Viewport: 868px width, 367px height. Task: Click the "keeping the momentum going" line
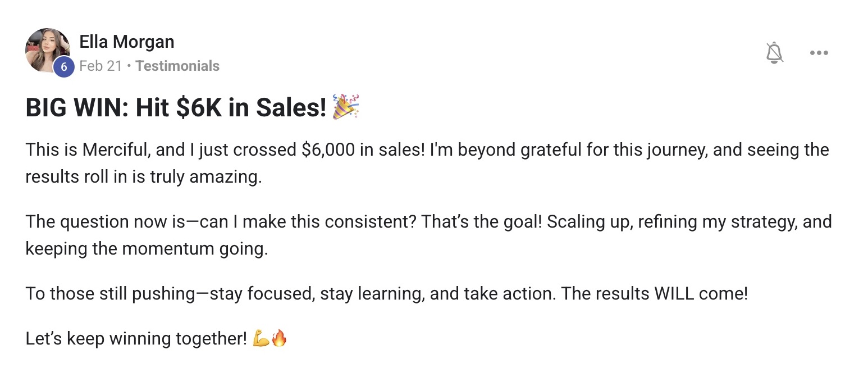(146, 248)
